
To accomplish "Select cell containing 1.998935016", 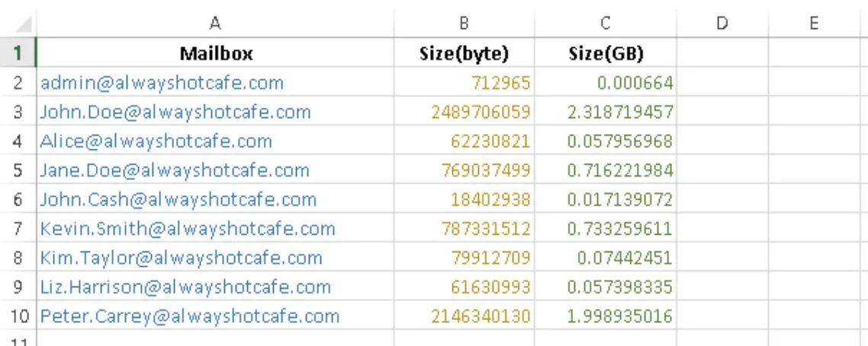I will [605, 316].
